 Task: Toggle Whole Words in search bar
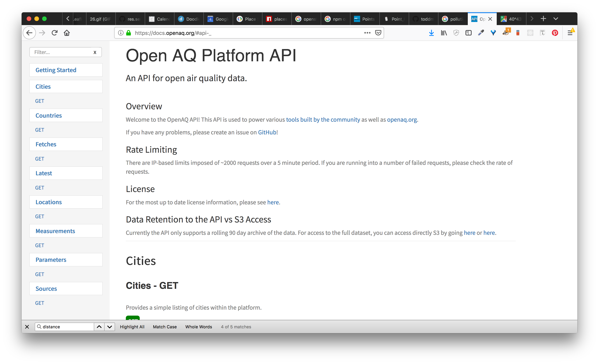pyautogui.click(x=199, y=326)
